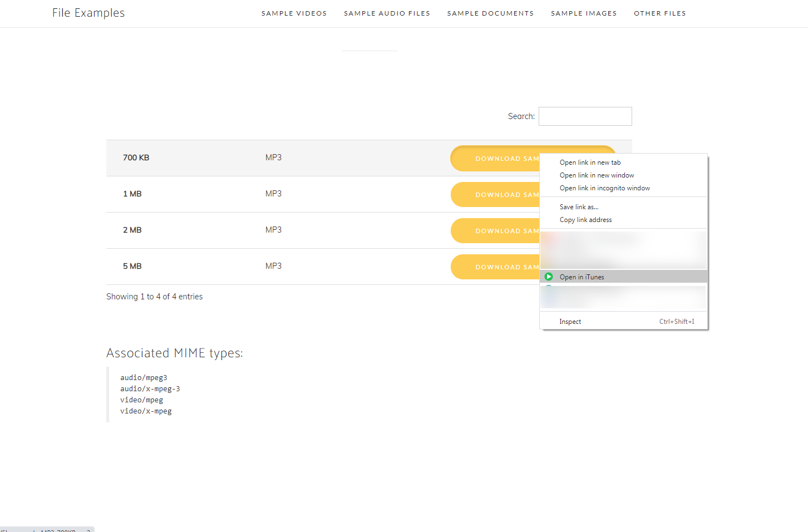Click 'Showing 1 to 4 of 4 entries' text
This screenshot has width=808, height=532.
(155, 297)
